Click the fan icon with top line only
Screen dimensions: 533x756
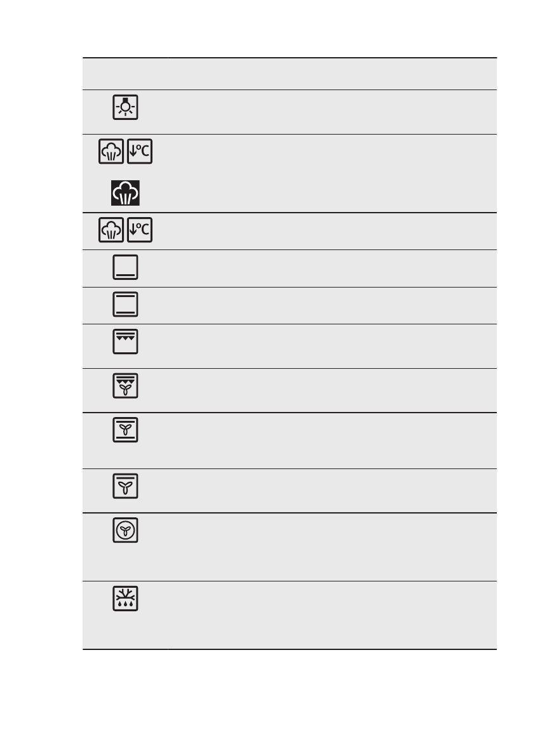click(126, 486)
